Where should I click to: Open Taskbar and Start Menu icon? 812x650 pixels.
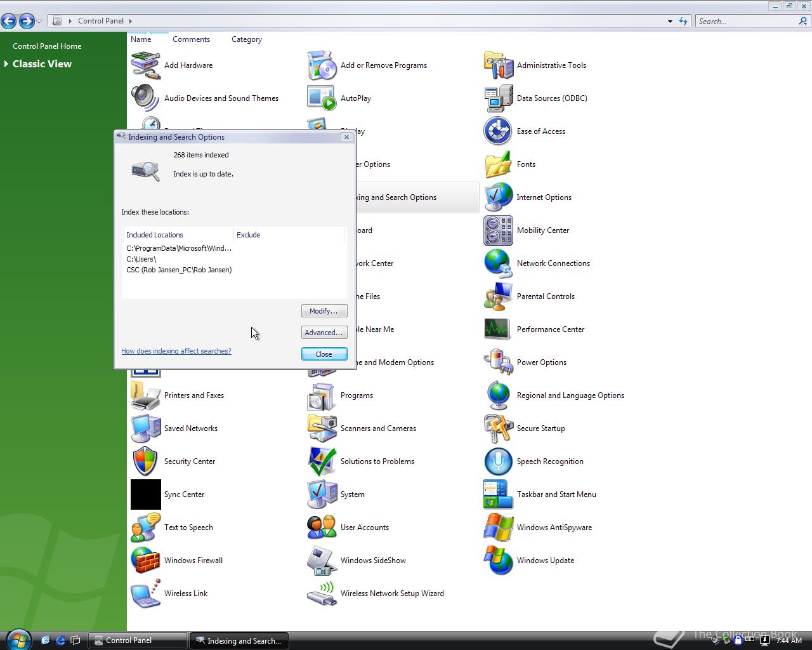click(x=498, y=494)
